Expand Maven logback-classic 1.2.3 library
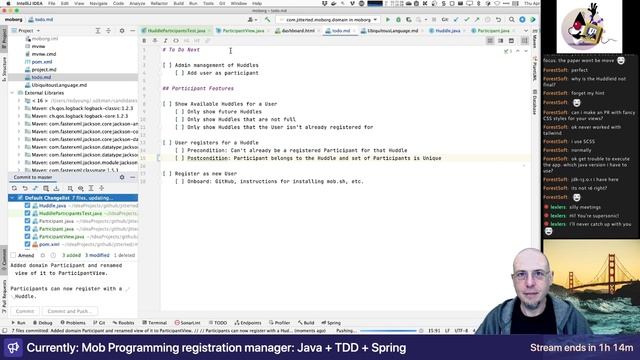Screen dimensions: 640x360 coord(19,109)
